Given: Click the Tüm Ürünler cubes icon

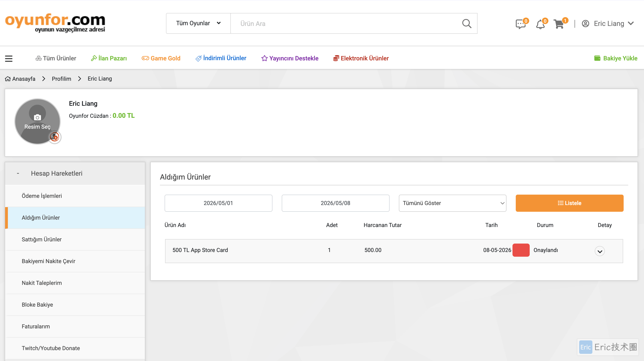Looking at the screenshot, I should (x=38, y=58).
